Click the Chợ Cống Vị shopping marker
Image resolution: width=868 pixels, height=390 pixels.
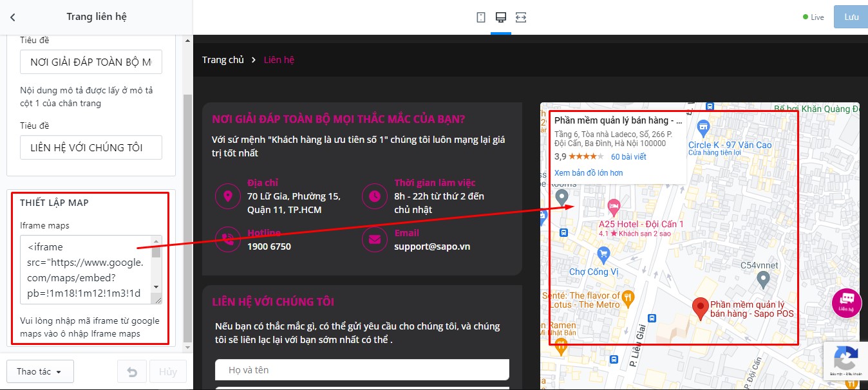click(x=604, y=255)
